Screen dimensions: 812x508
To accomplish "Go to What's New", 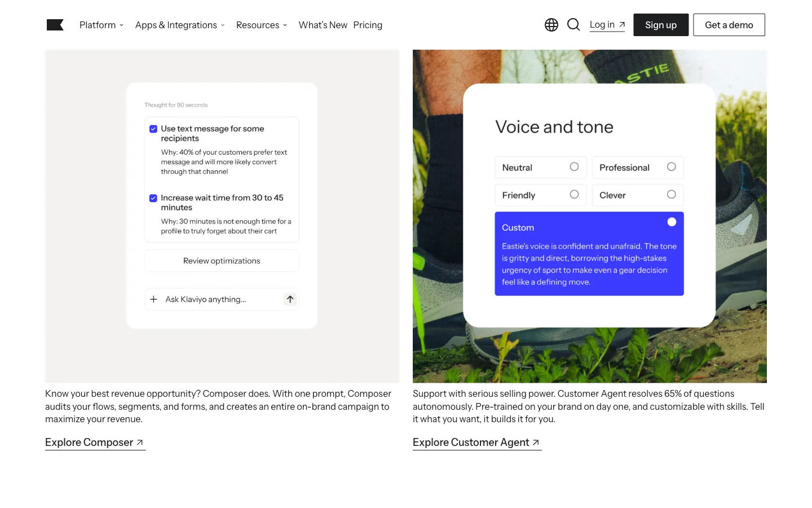I will tap(323, 25).
